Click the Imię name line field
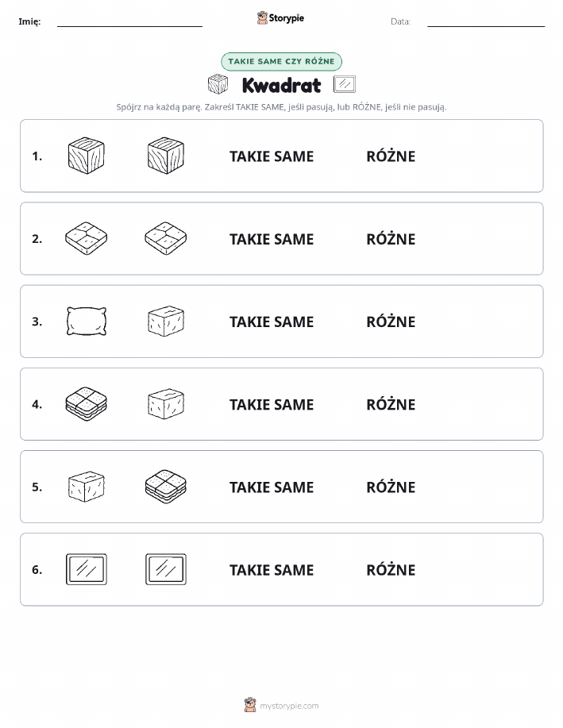 pos(129,22)
